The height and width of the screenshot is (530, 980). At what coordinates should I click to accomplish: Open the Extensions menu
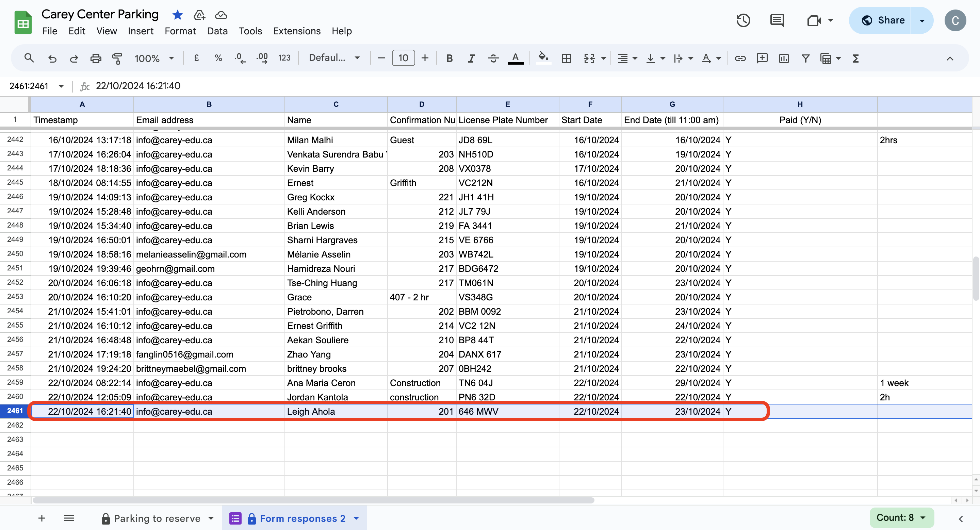tap(296, 31)
